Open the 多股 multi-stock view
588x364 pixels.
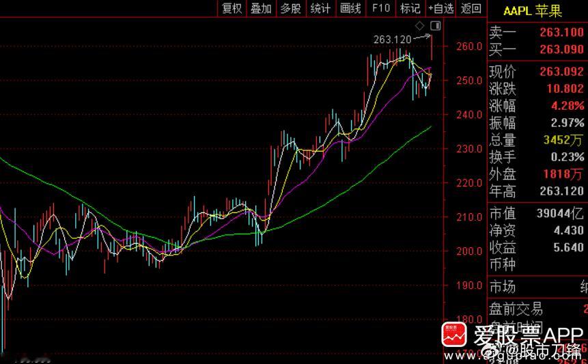(291, 8)
